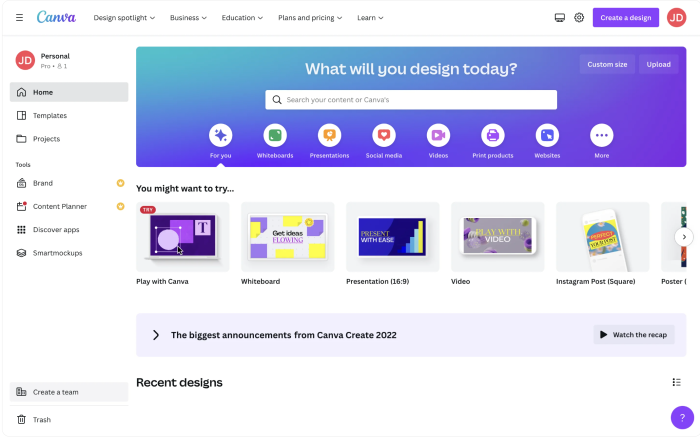Click the Upload button
Screen dimensions: 700x438
(658, 64)
